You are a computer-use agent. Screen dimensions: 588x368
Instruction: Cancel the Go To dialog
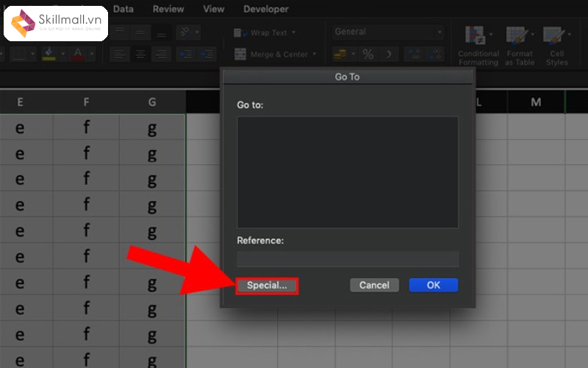374,286
